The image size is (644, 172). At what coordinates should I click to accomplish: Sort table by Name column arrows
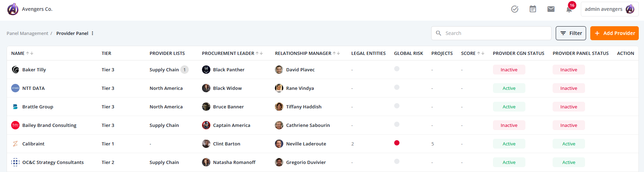pyautogui.click(x=30, y=53)
